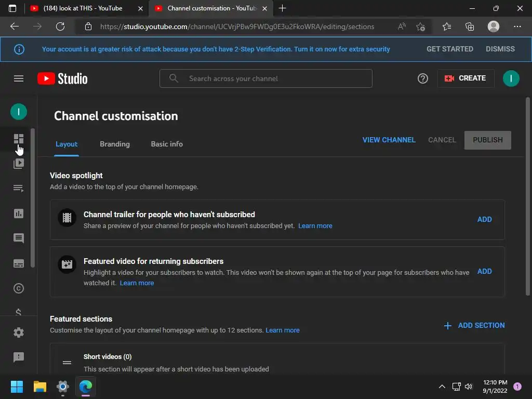Open the account avatar in the header
The width and height of the screenshot is (532, 399).
point(511,78)
